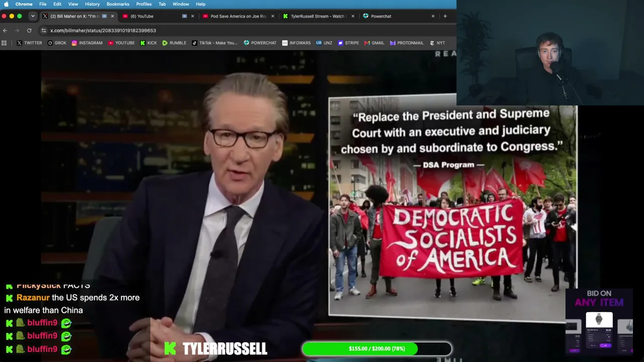Open the YOUTUBE bookmark
The image size is (644, 362).
(x=121, y=43)
